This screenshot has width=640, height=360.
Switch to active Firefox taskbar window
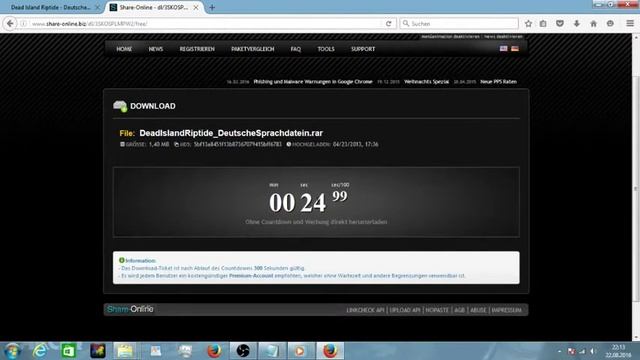[x=330, y=351]
